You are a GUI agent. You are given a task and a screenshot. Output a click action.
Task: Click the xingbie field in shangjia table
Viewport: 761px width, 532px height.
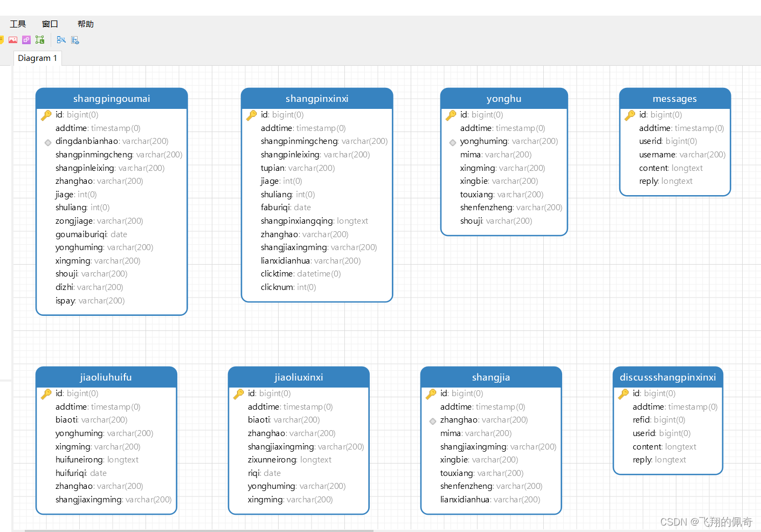point(479,460)
